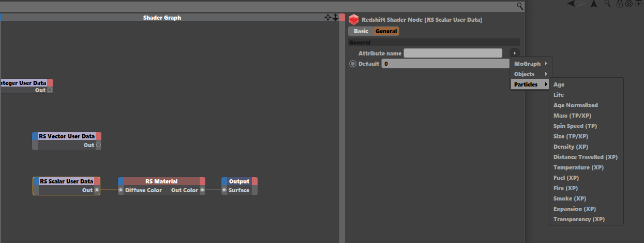Open the Particles submenu entry
The width and height of the screenshot is (644, 243).
531,84
